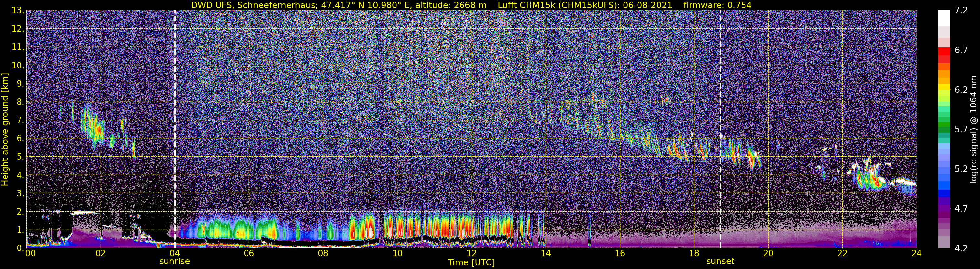Click the 'Lufft CHM15k (CHM15kUFS): 06-08-2021' label
The image size is (980, 269).
[585, 5]
